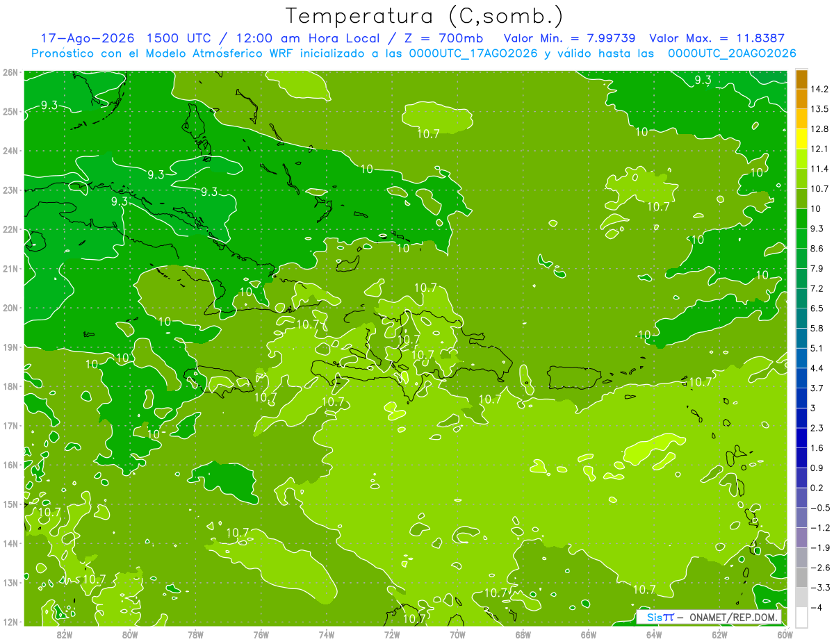Click the "7.2" color scale label
Image resolution: width=834 pixels, height=644 pixels.
[x=817, y=288]
